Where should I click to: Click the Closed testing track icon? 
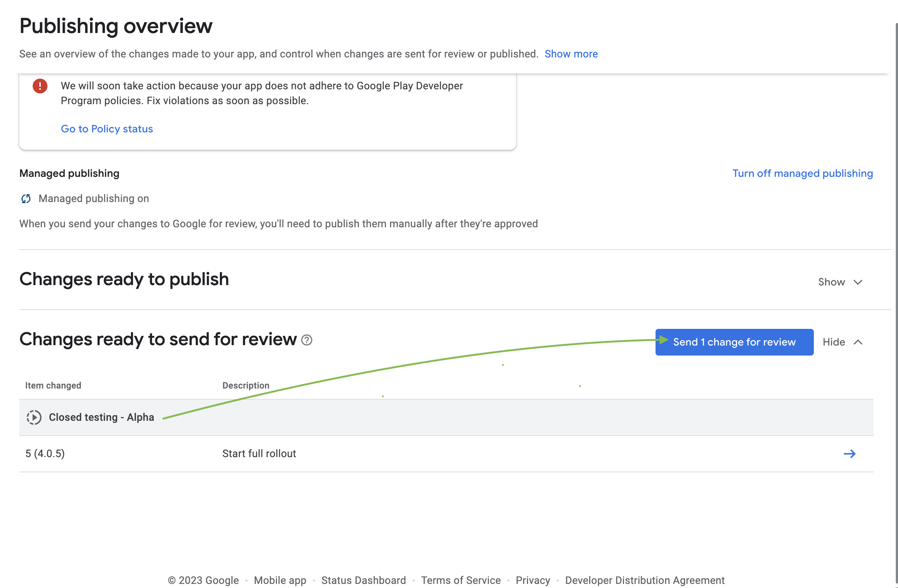pos(34,417)
